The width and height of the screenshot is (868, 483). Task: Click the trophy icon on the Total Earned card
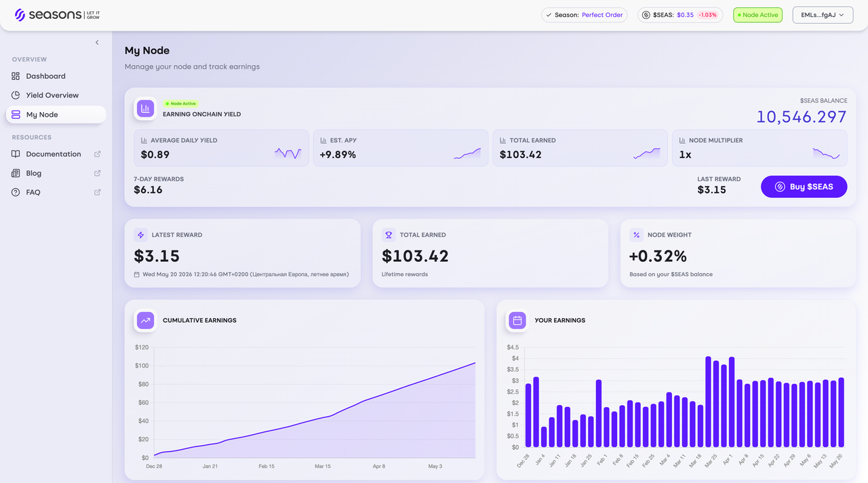389,235
